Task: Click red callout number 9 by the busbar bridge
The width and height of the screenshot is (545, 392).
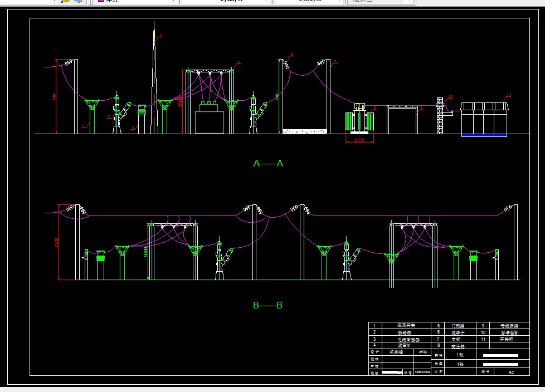Action: point(421,108)
